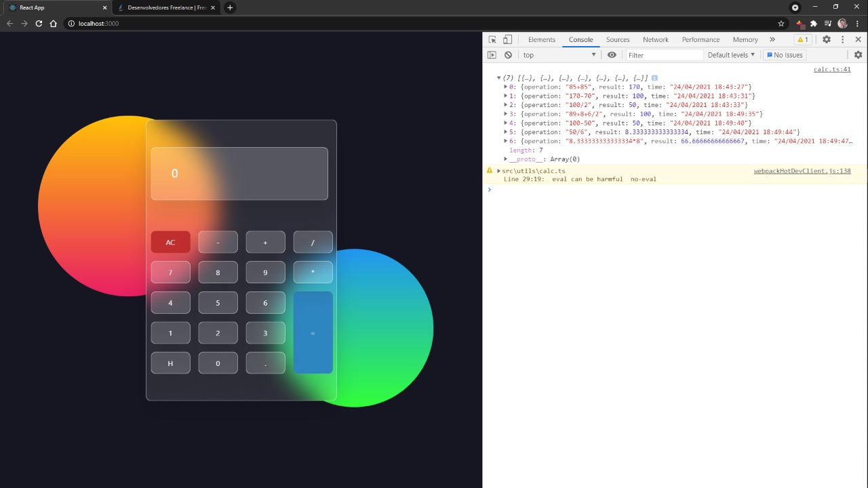868x488 pixels.
Task: Open the calc.ts:41 source link
Action: click(831, 68)
